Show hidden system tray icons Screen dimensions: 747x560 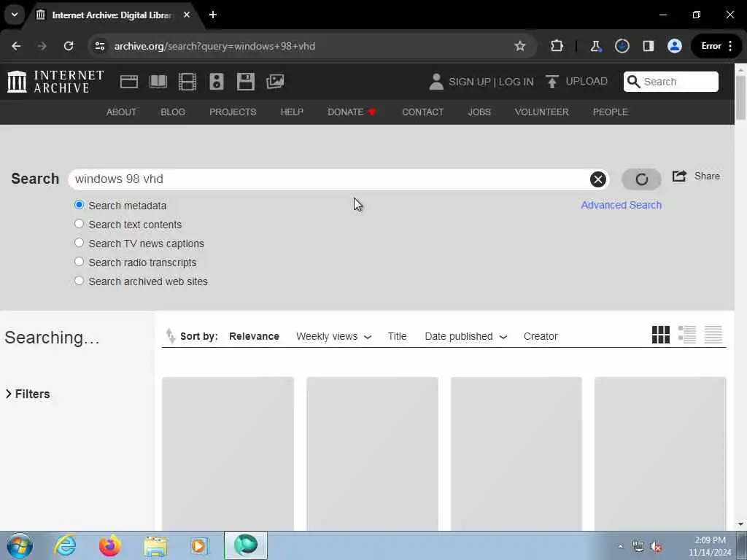(x=620, y=546)
